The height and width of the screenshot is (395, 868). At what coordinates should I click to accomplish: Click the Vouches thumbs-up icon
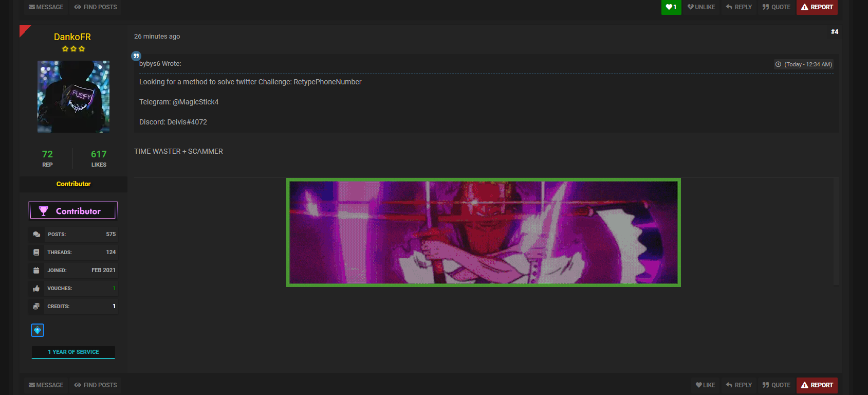[x=36, y=289]
